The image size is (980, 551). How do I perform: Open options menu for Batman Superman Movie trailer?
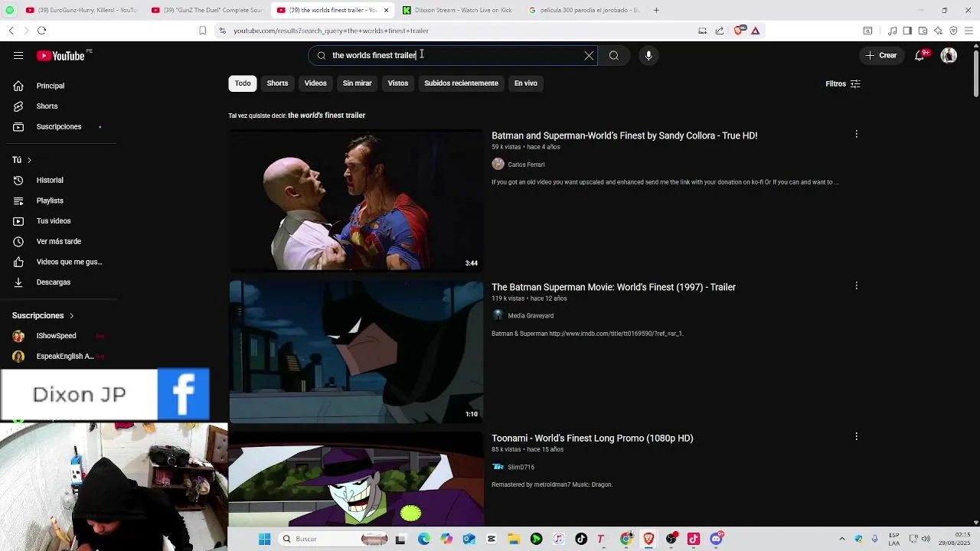856,285
